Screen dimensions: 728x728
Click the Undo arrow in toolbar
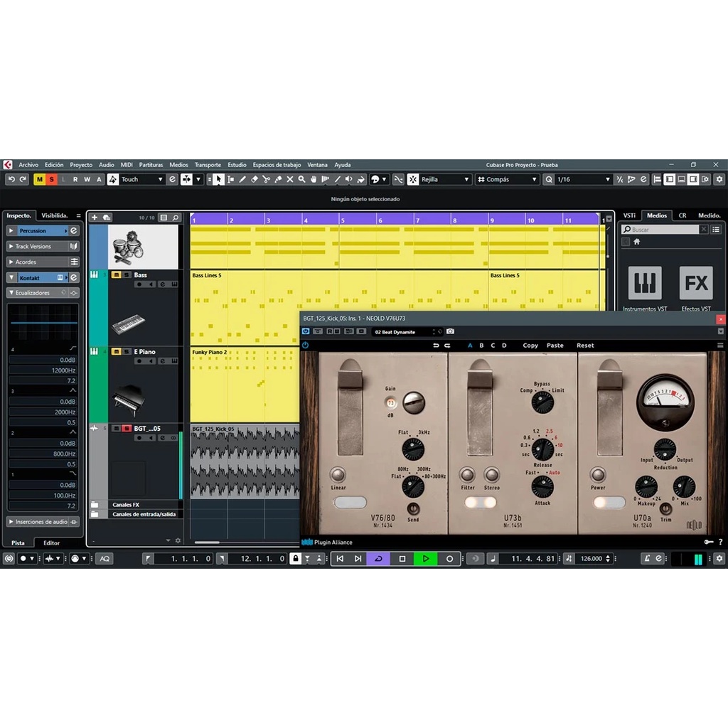[11, 179]
